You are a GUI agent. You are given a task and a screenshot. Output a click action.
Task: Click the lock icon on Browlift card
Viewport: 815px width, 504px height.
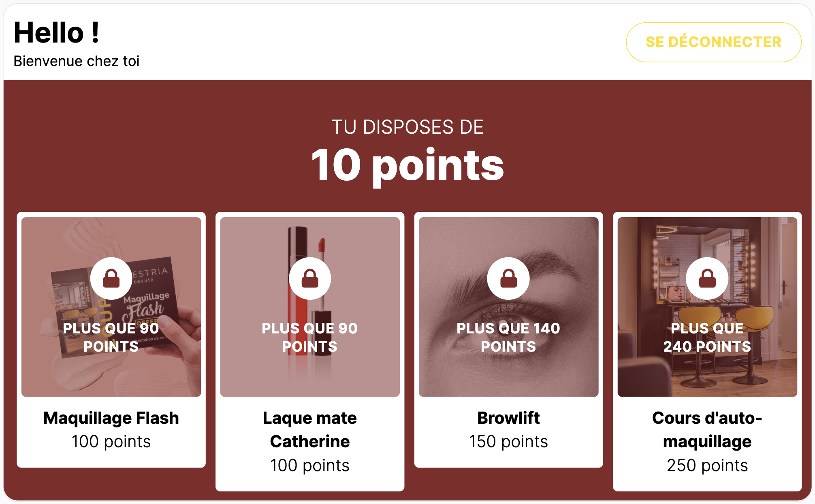509,278
